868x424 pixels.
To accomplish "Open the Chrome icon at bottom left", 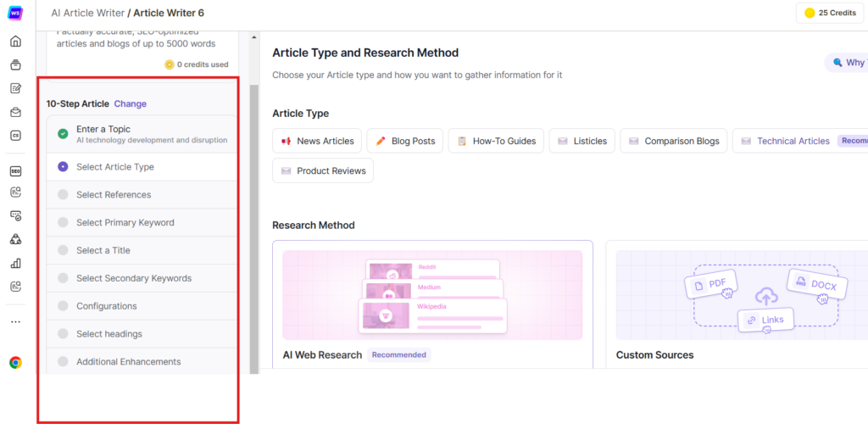I will coord(15,362).
